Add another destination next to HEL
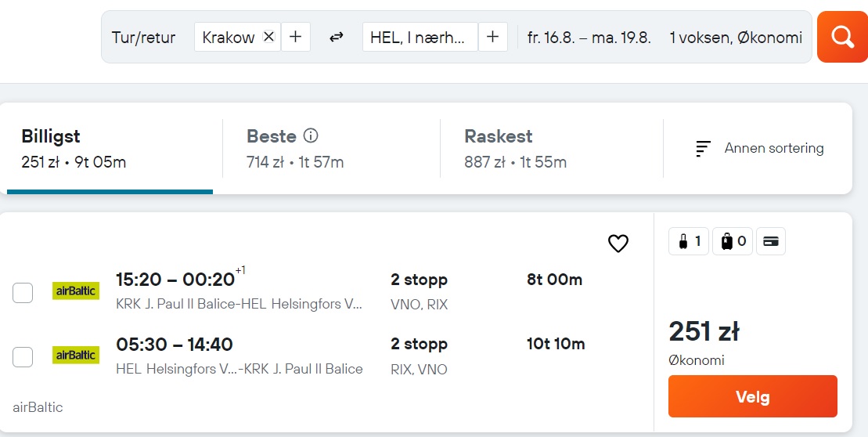Screen dimensions: 868x437 [492, 37]
